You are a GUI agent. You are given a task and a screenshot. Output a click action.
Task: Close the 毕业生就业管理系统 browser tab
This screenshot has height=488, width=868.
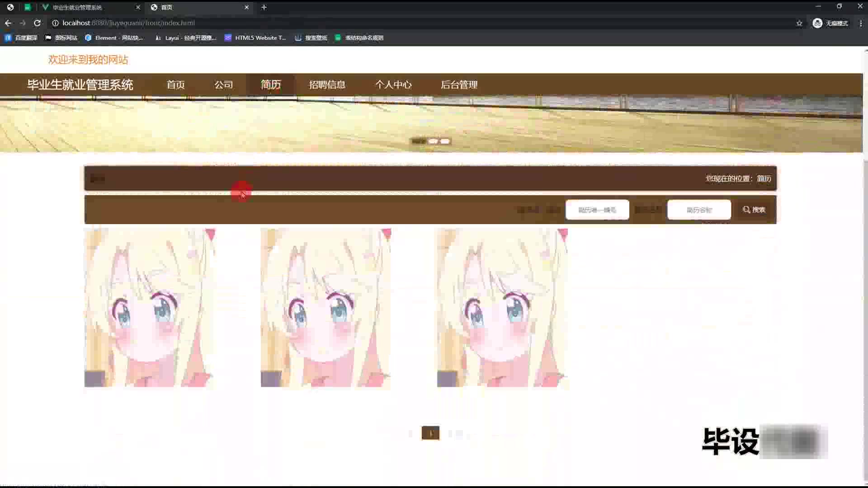tap(138, 7)
